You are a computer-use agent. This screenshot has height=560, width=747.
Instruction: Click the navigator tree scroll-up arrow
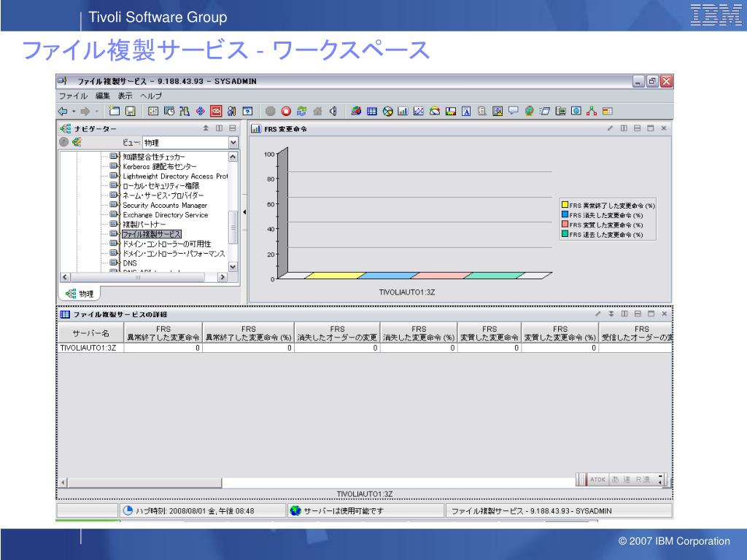233,157
